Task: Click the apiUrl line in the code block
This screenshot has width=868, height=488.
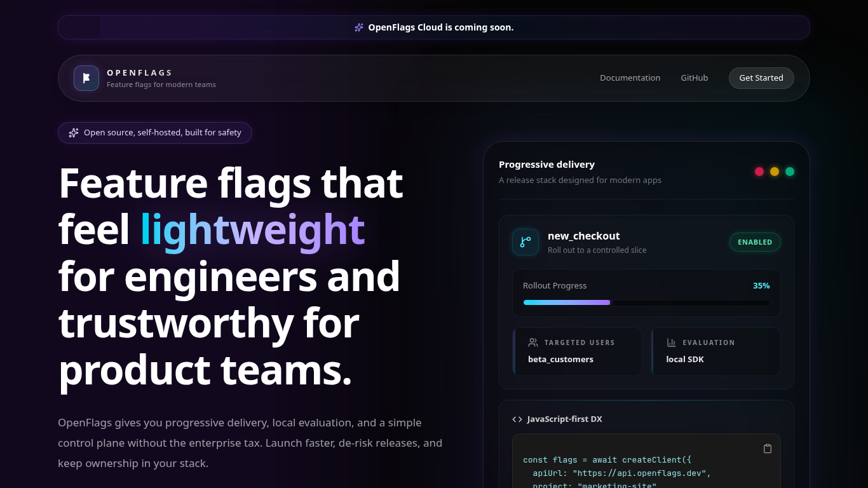Action: point(621,473)
